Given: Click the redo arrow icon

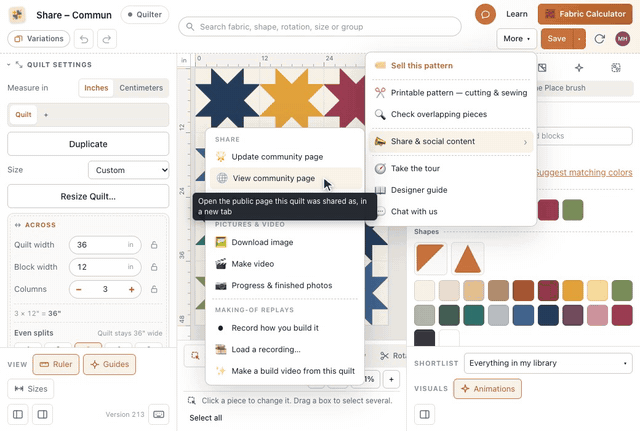Looking at the screenshot, I should coord(107,39).
